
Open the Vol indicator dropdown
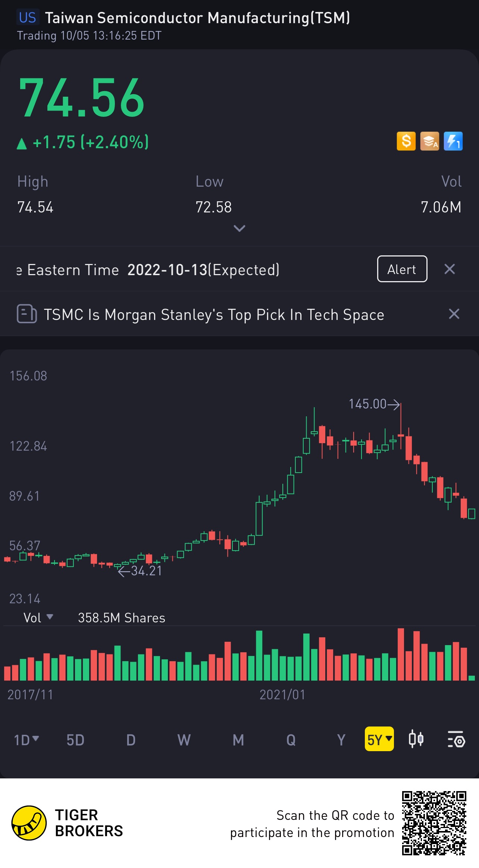tap(38, 617)
